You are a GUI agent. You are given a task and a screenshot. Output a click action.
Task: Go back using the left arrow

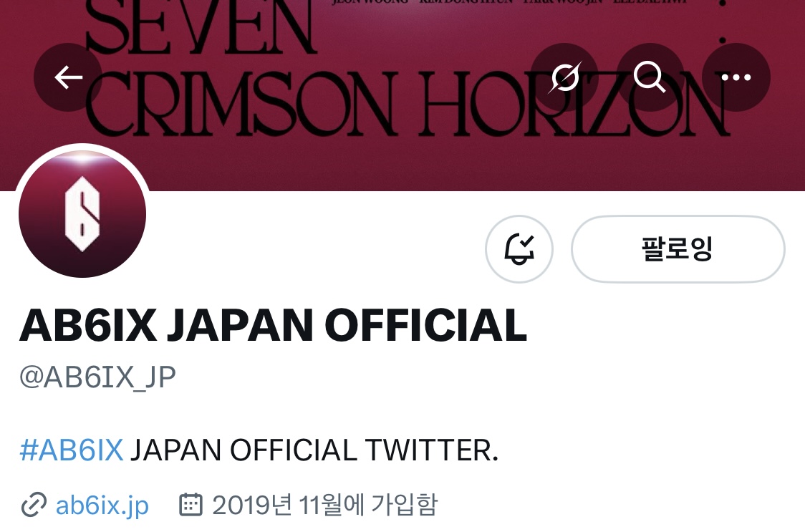coord(68,77)
